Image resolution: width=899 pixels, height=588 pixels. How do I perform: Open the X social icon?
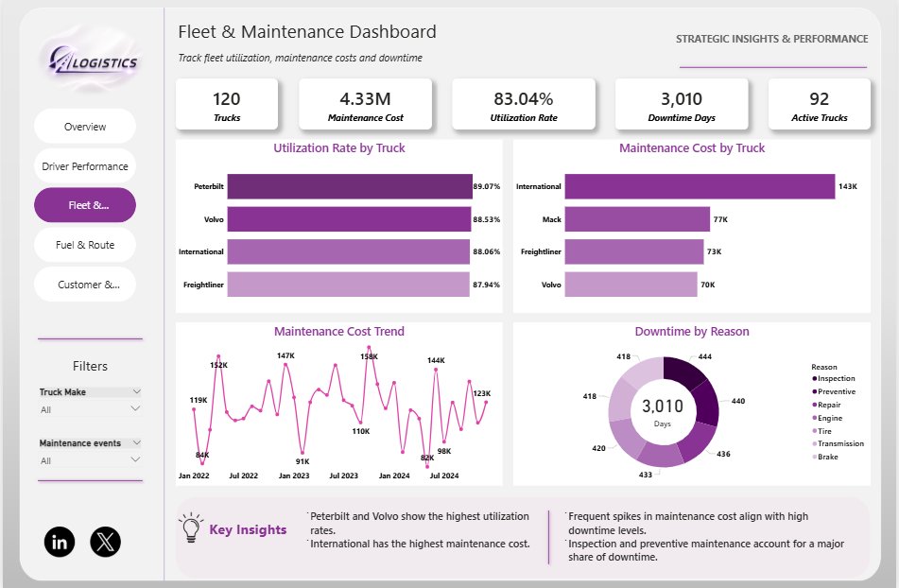(x=106, y=542)
